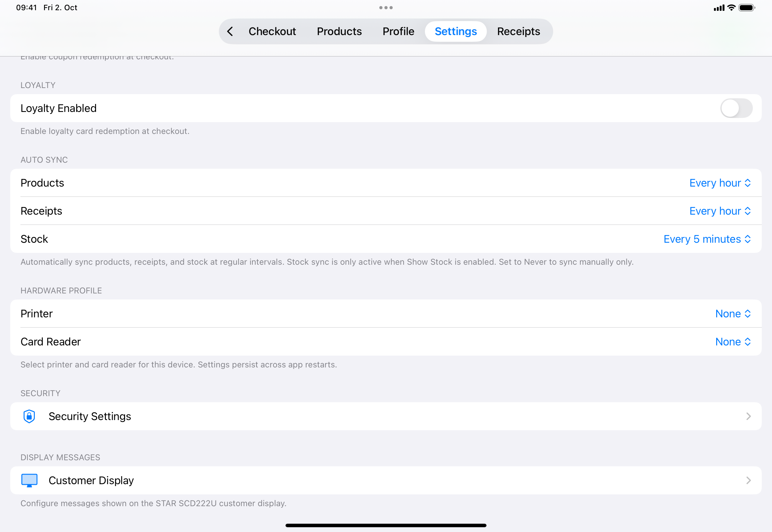
Task: Click the 'Stock' row label
Action: click(34, 239)
